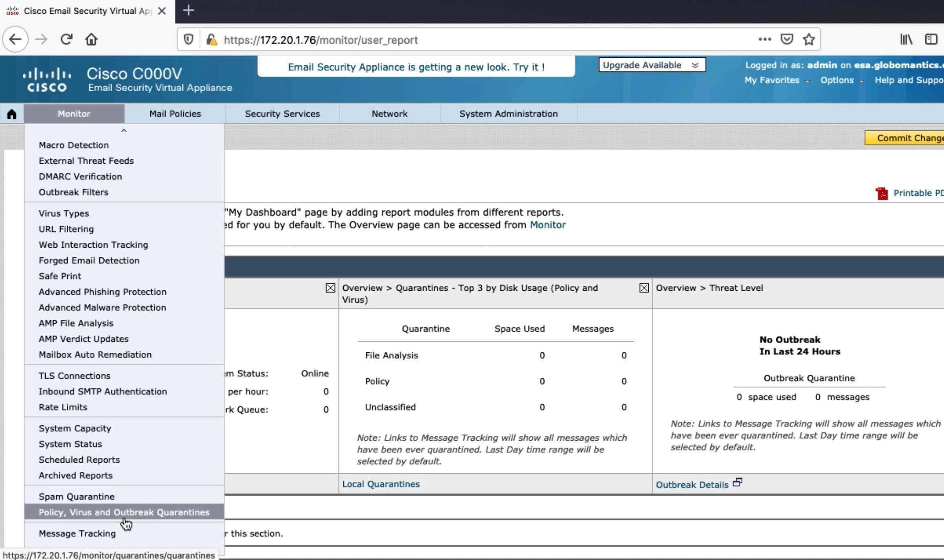Click the Cisco appliance home icon
Screen dimensions: 944x560
[x=12, y=114]
